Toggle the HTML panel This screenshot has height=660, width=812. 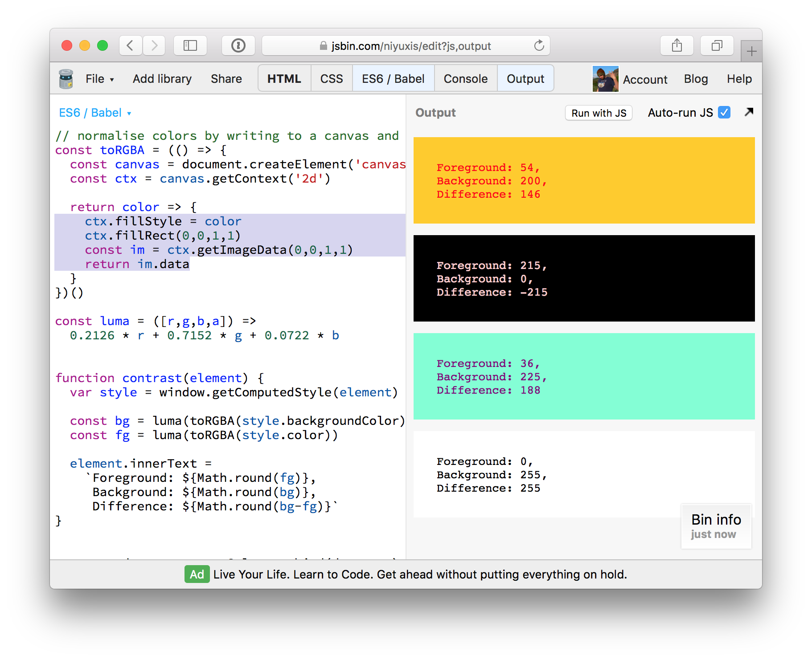(x=284, y=79)
